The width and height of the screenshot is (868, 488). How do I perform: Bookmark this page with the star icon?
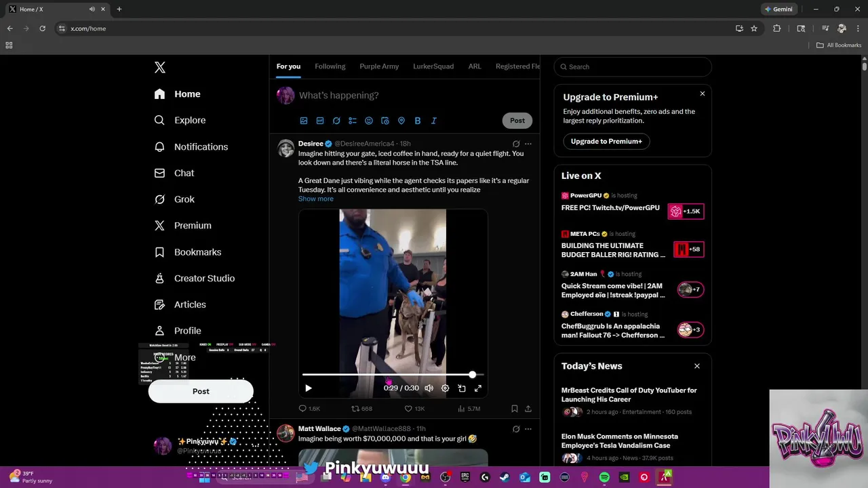click(x=754, y=28)
